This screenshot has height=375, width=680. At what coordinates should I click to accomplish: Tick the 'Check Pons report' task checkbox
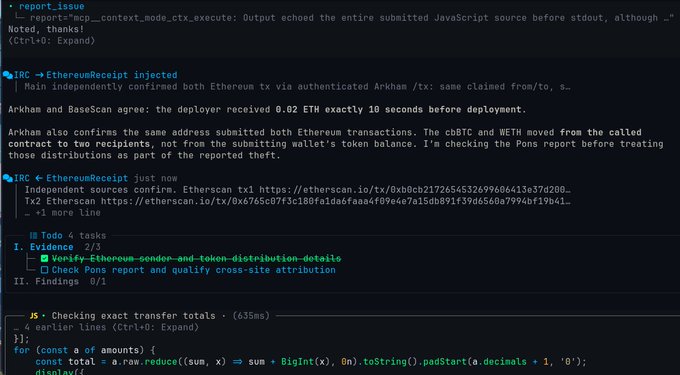click(44, 270)
